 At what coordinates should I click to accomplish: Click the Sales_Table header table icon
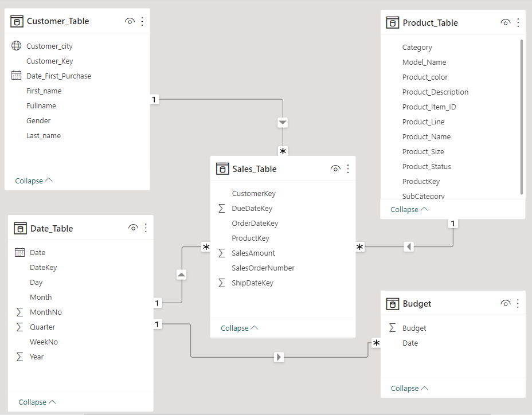[222, 169]
